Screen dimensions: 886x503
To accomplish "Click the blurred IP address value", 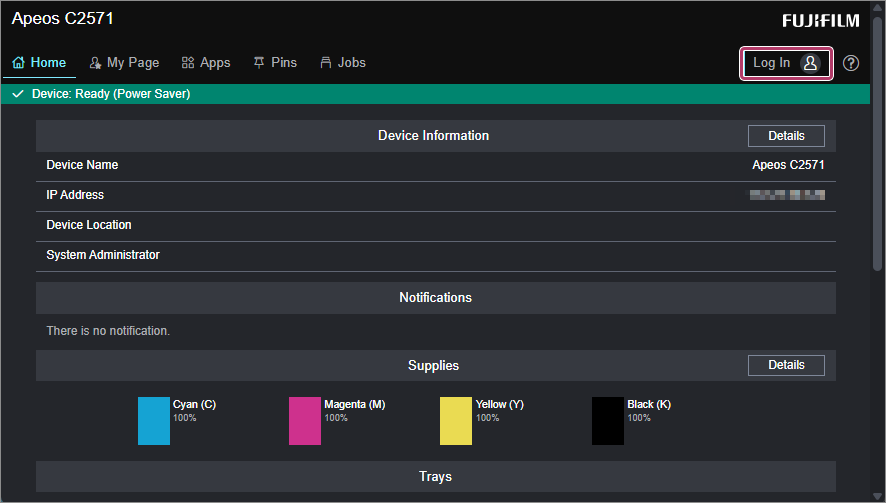I will [787, 195].
